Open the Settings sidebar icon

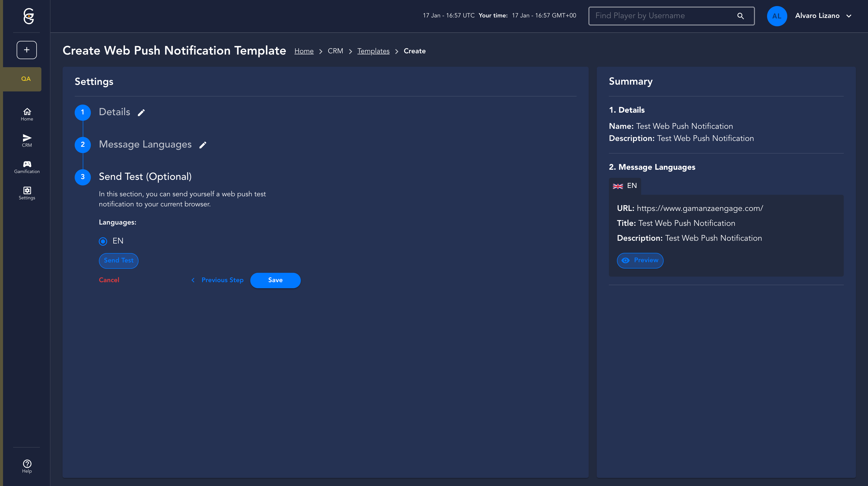point(27,193)
